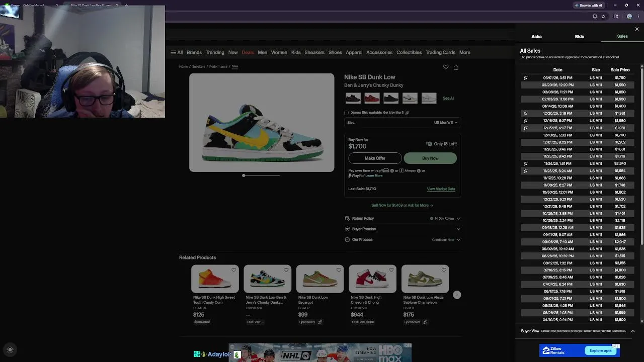
Task: Click the share icon above product title
Action: 456,67
